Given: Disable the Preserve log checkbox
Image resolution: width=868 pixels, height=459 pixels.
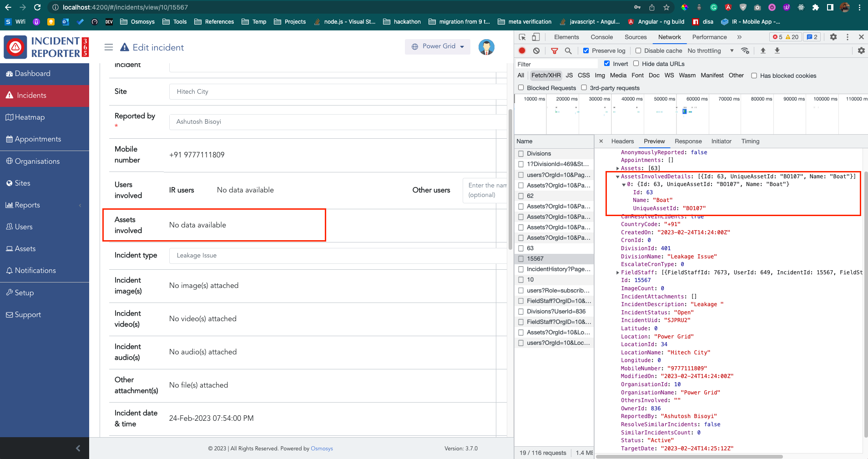Looking at the screenshot, I should coord(586,51).
